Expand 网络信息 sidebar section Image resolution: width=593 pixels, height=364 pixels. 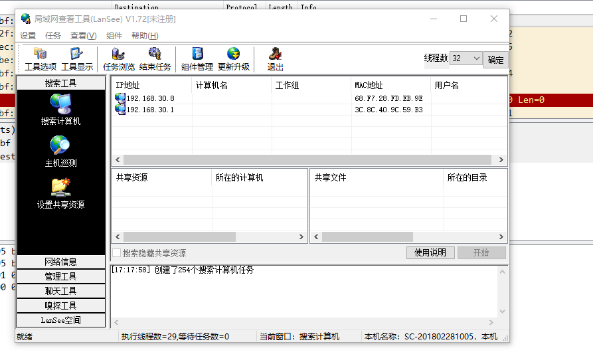(x=61, y=262)
